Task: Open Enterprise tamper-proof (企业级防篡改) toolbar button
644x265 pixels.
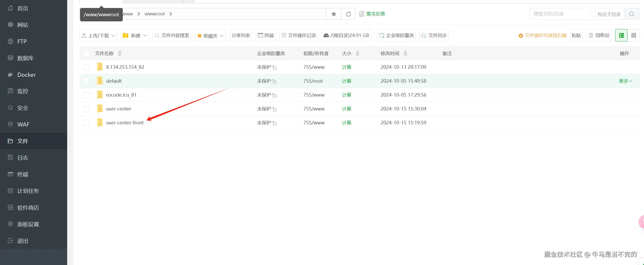Action: (396, 35)
